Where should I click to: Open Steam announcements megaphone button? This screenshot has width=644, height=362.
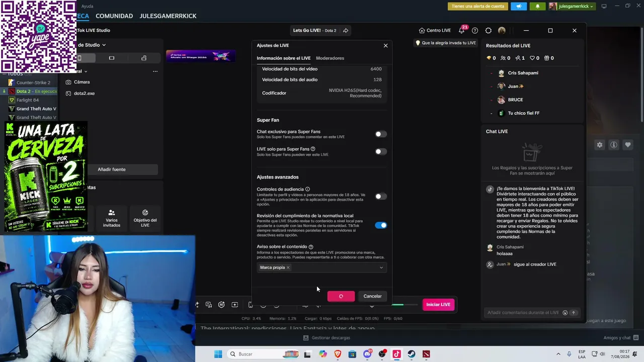(x=519, y=6)
